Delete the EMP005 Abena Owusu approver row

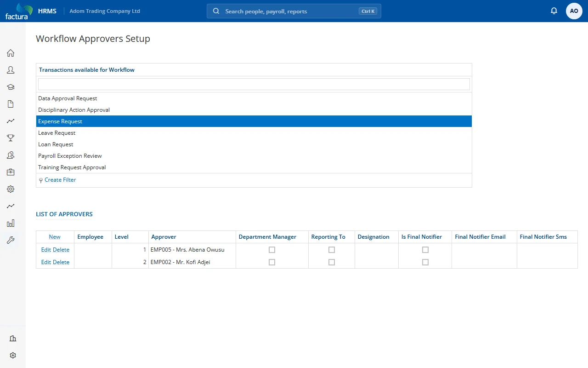(61, 250)
